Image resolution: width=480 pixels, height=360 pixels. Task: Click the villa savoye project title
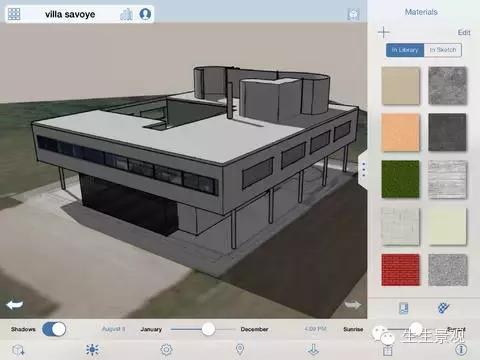click(70, 14)
